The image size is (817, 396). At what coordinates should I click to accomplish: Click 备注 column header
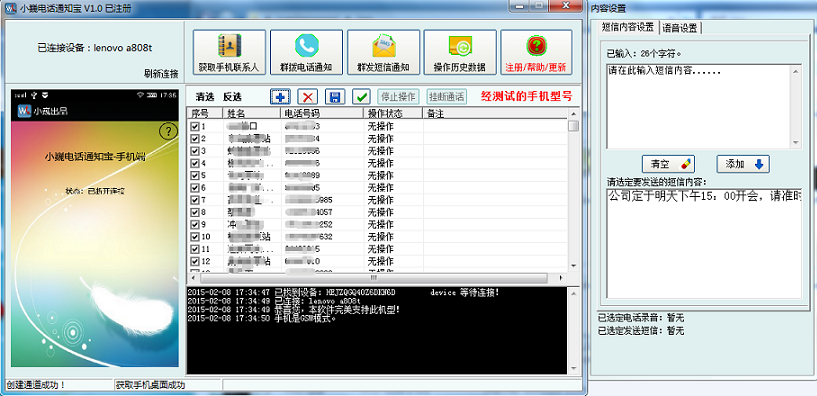[x=494, y=113]
